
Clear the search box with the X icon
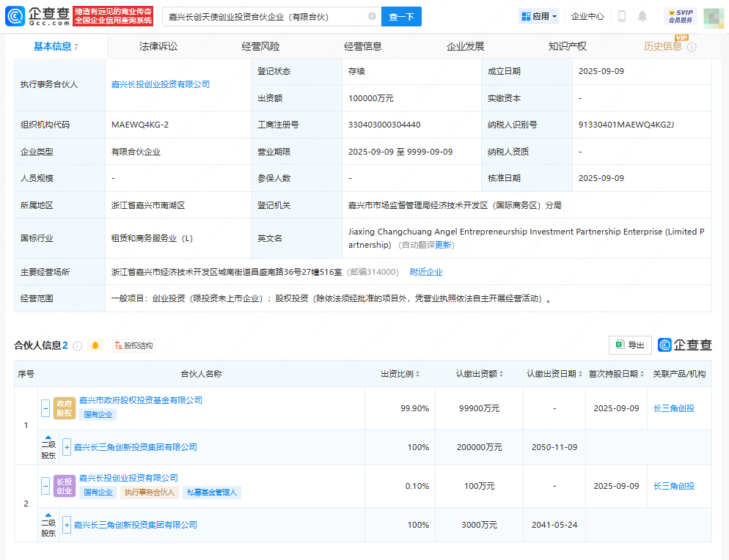372,16
